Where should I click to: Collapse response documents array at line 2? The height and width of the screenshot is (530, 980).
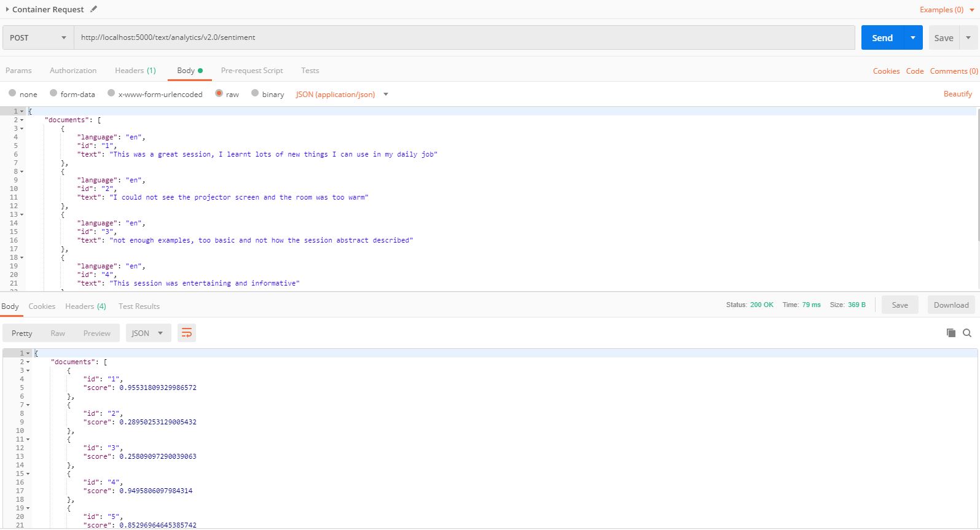[x=28, y=362]
